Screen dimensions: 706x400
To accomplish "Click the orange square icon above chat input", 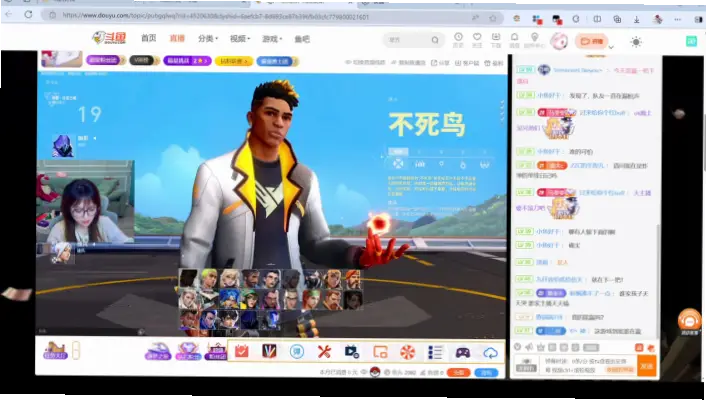I will point(639,347).
